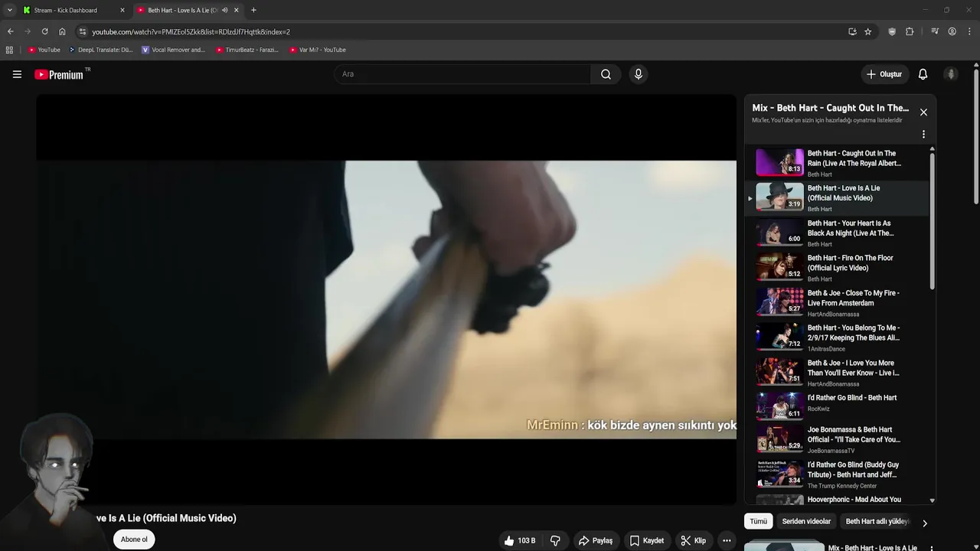Image resolution: width=980 pixels, height=551 pixels.
Task: Play I Love You More Than You'll Ever Know
Action: tap(837, 373)
